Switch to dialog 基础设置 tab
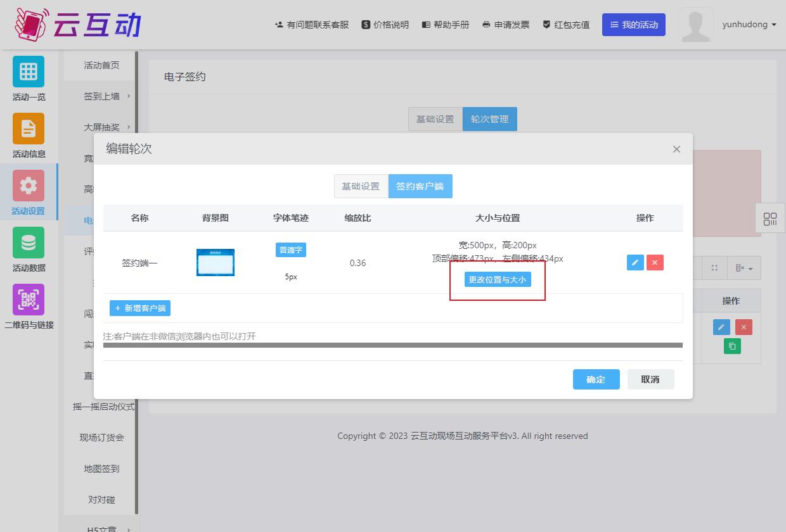 [361, 186]
